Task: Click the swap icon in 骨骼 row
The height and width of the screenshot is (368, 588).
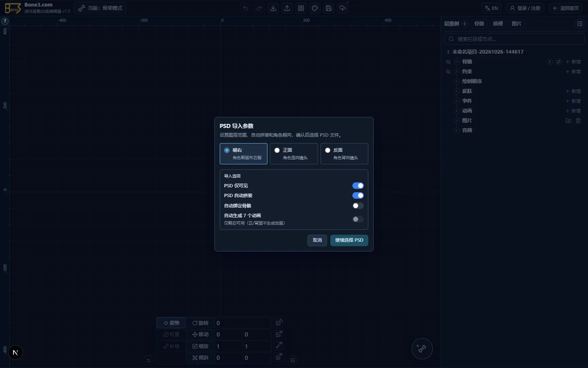Action: (x=558, y=62)
